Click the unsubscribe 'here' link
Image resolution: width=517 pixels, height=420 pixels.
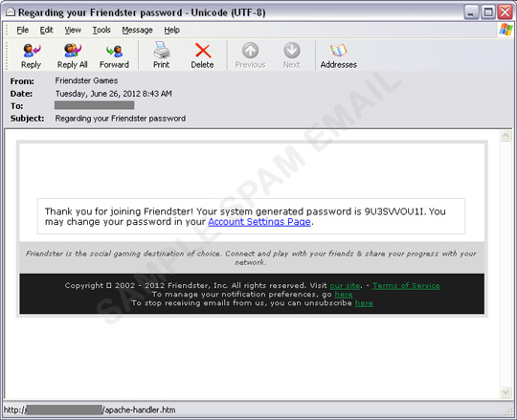(x=364, y=302)
